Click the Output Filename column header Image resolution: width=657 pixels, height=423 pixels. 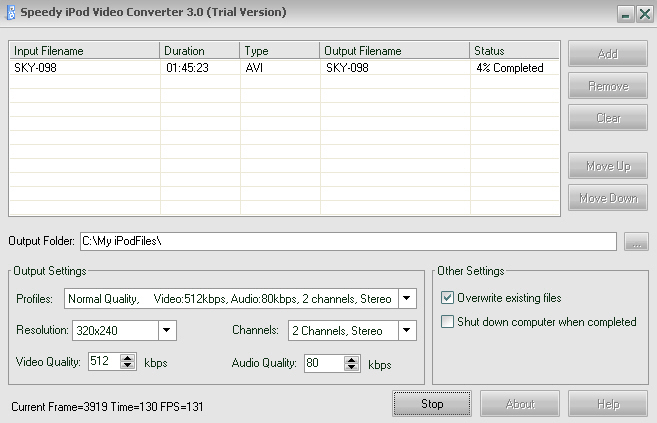(394, 51)
